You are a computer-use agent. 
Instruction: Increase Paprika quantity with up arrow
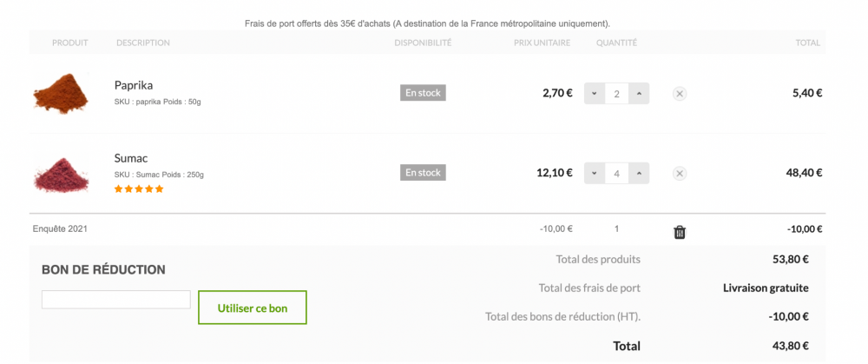pyautogui.click(x=639, y=94)
